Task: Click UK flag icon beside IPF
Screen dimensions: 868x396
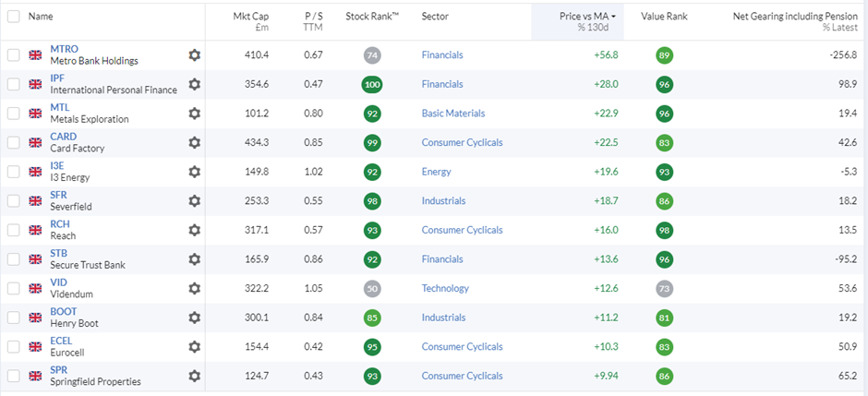Action: pyautogui.click(x=35, y=84)
